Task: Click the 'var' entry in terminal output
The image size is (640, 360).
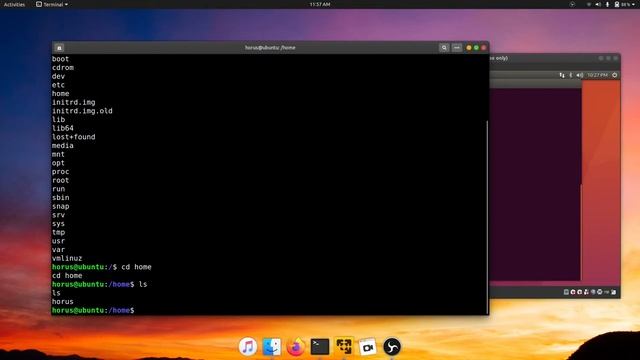Action: 58,250
